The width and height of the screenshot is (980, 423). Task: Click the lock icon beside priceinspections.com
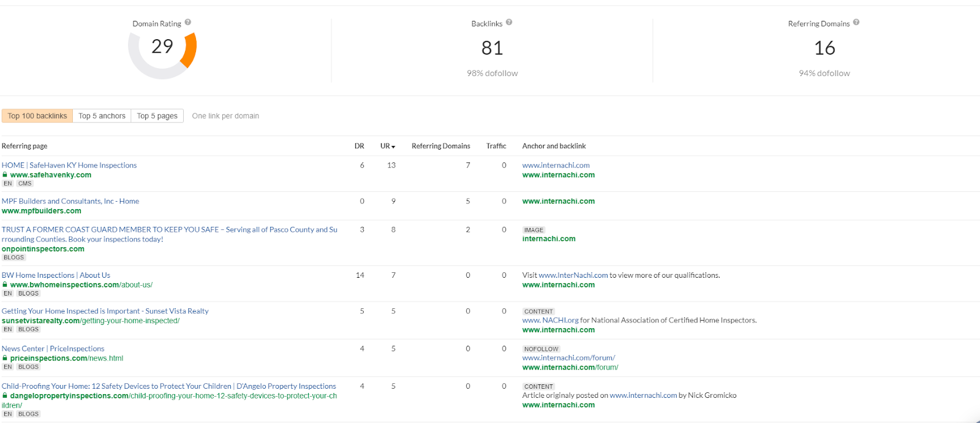[5, 358]
